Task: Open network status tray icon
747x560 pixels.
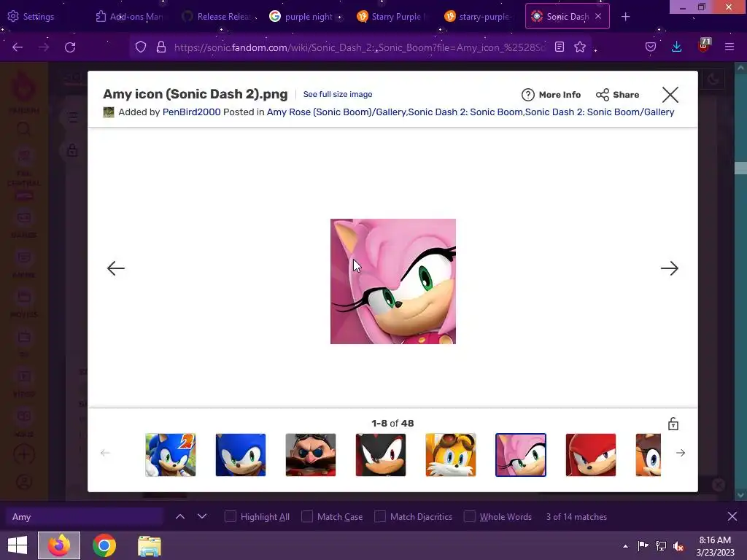Action: pos(661,545)
